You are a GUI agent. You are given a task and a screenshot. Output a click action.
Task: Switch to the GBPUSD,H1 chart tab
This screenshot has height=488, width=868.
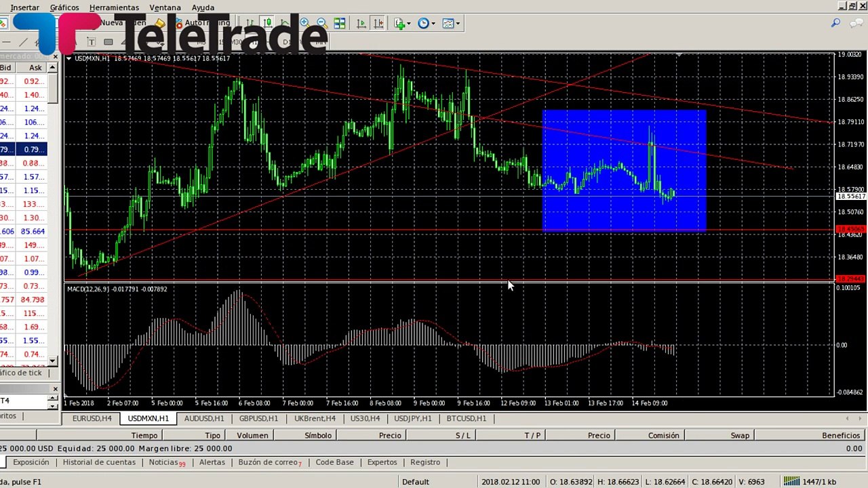coord(258,418)
